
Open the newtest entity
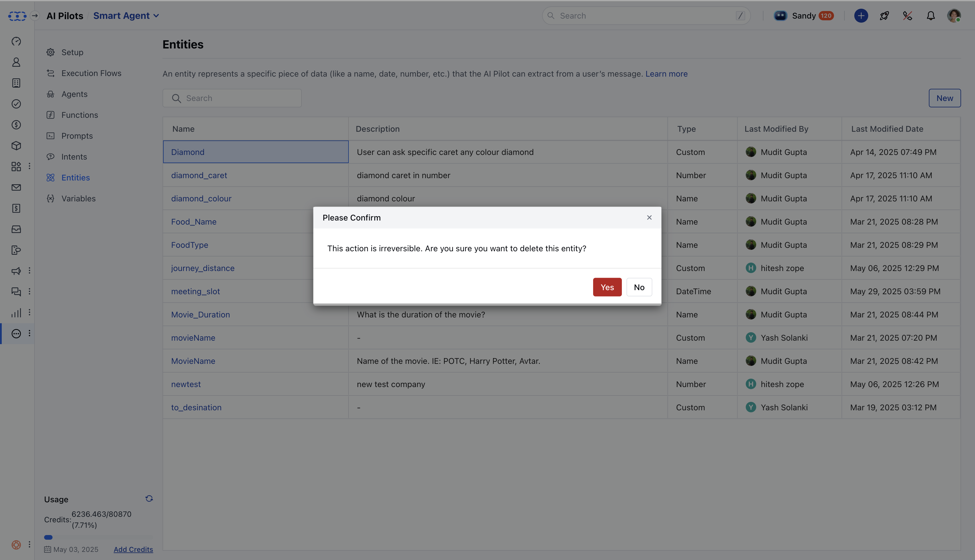tap(186, 384)
